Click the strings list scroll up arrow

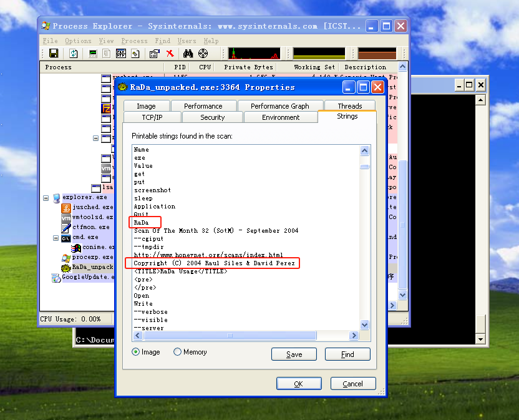click(x=365, y=150)
